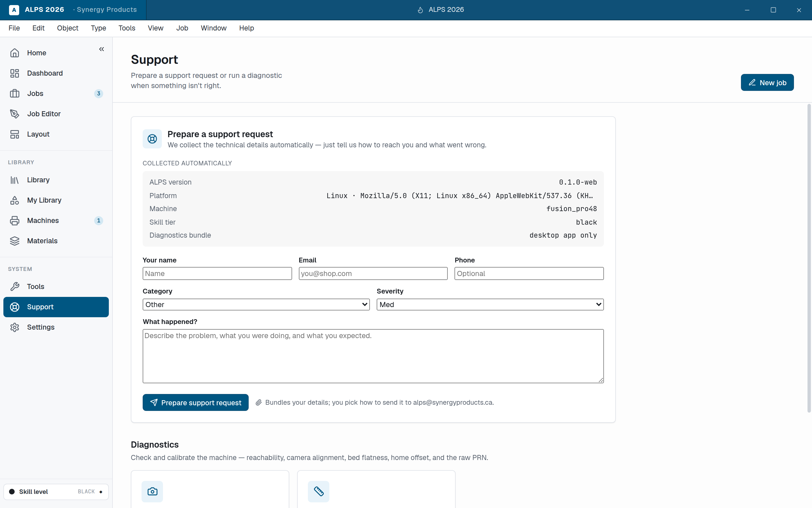The width and height of the screenshot is (812, 508).
Task: Open the Object menu
Action: click(67, 28)
